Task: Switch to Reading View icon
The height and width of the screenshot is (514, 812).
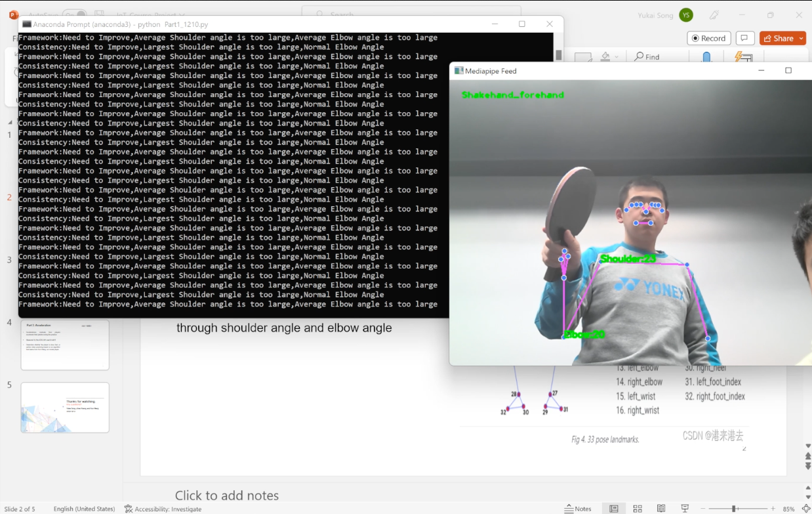Action: pos(661,509)
